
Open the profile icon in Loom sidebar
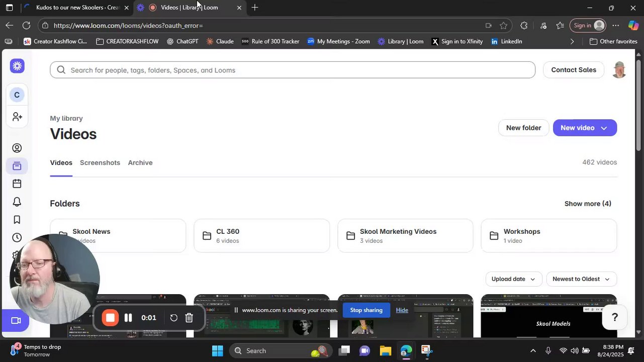(17, 148)
